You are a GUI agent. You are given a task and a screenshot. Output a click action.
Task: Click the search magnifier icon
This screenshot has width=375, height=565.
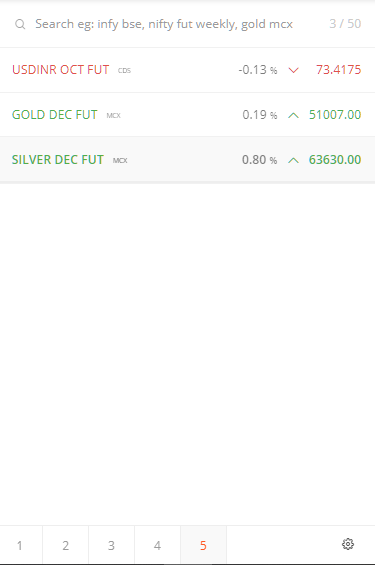[20, 24]
